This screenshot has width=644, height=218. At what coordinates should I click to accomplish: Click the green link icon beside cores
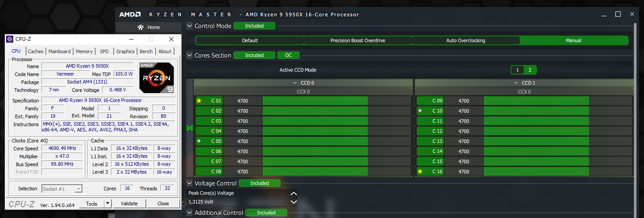(x=190, y=128)
